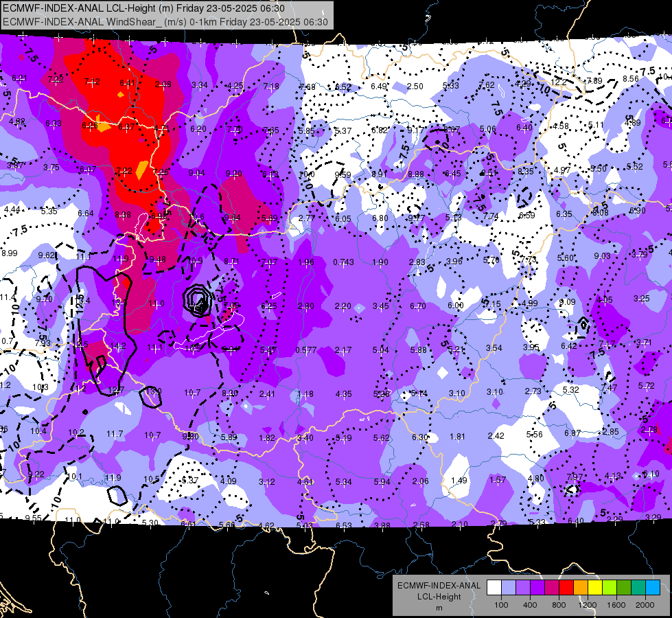Click the grid value '3.34'
Image resolution: width=672 pixels, height=618 pixels.
click(x=200, y=85)
